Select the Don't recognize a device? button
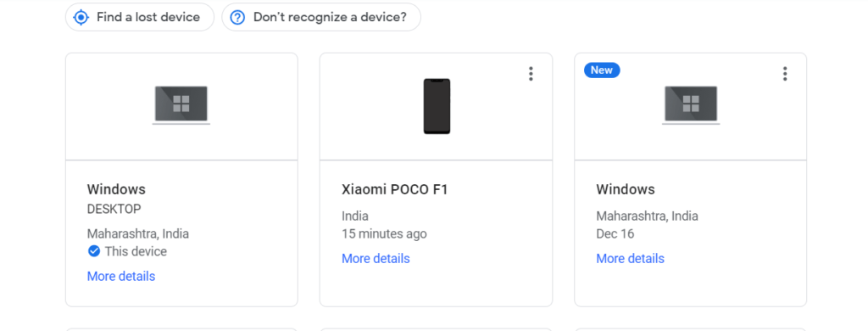The height and width of the screenshot is (331, 868). click(321, 17)
